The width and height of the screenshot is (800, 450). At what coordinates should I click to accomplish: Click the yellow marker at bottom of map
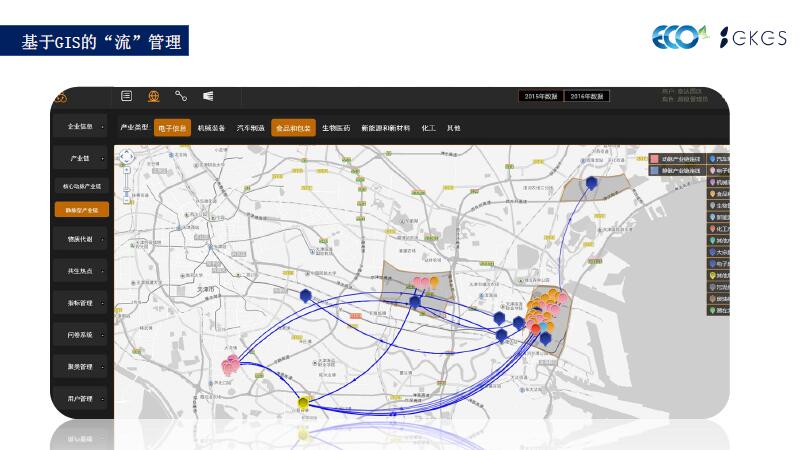click(x=304, y=402)
